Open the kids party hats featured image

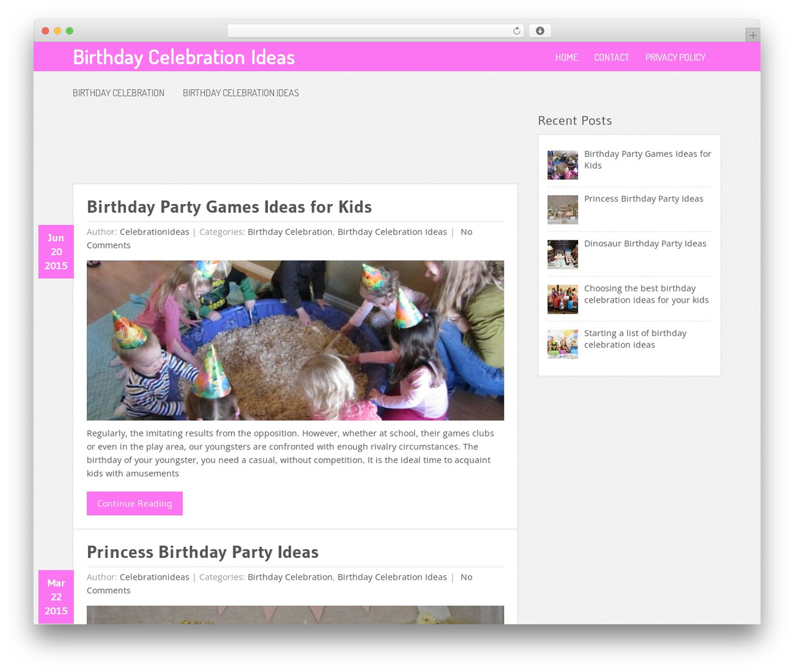click(295, 340)
